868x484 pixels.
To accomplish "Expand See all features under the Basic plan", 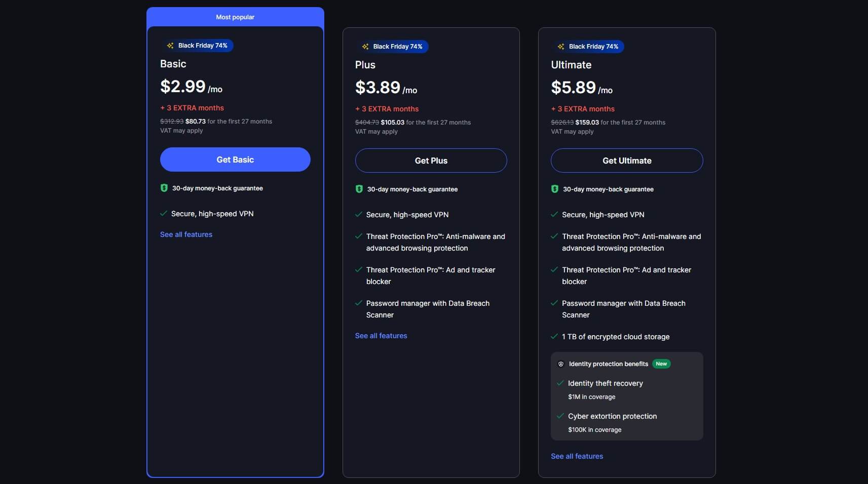I will (x=186, y=234).
